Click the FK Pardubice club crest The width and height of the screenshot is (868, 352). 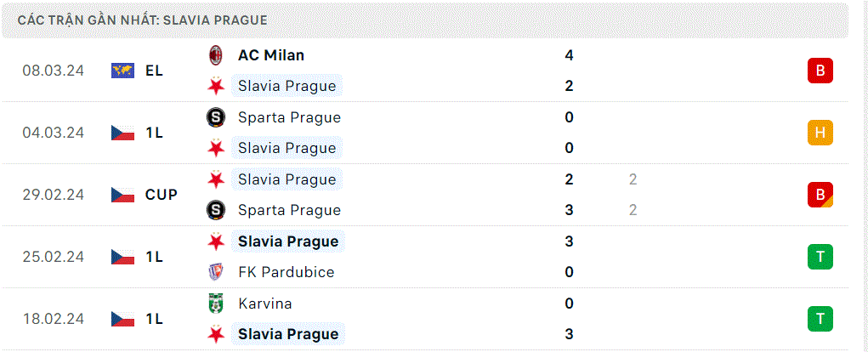(x=215, y=272)
